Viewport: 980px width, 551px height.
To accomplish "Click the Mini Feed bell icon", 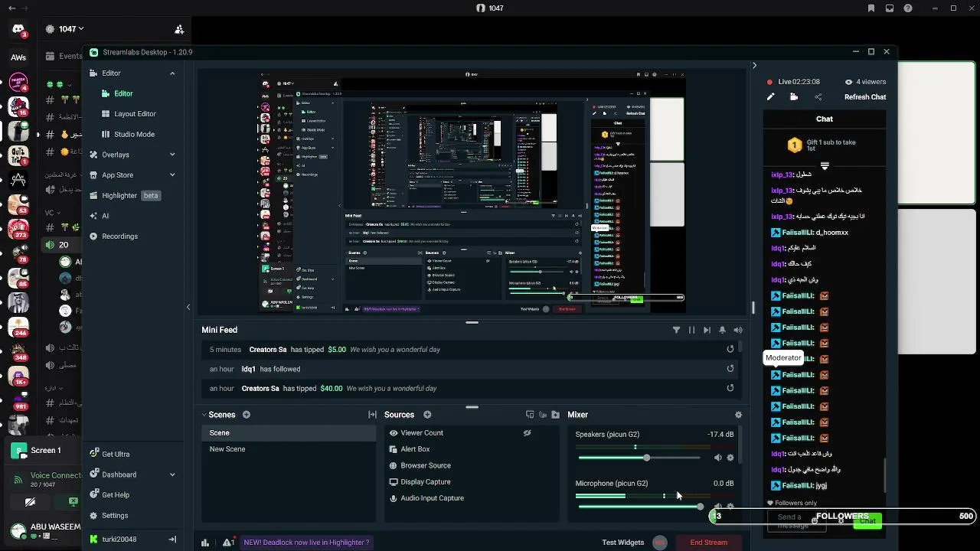I will pos(722,330).
